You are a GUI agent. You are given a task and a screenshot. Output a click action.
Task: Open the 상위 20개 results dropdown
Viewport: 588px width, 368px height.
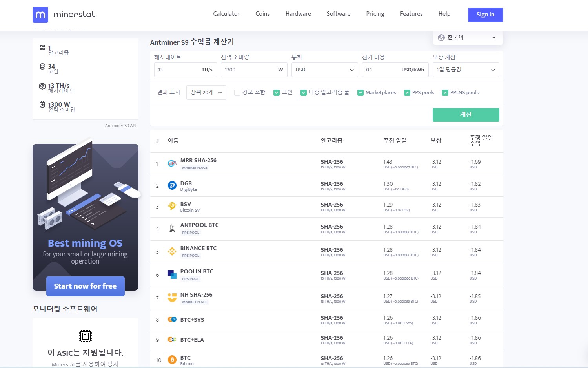click(206, 92)
